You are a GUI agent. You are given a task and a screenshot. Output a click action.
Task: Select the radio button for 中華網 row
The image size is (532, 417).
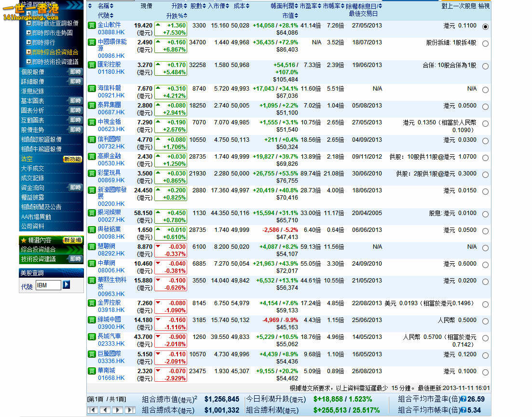[x=486, y=265]
